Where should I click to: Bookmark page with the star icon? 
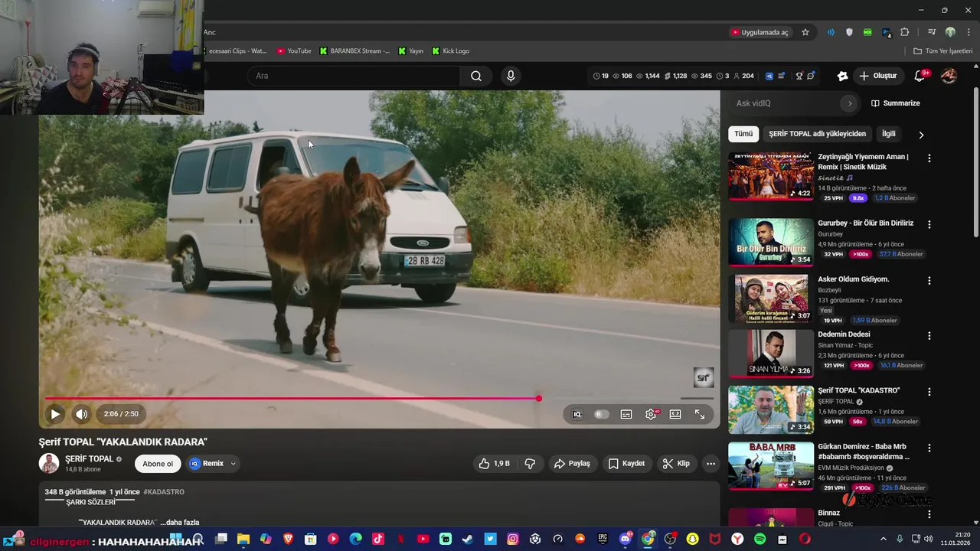805,32
